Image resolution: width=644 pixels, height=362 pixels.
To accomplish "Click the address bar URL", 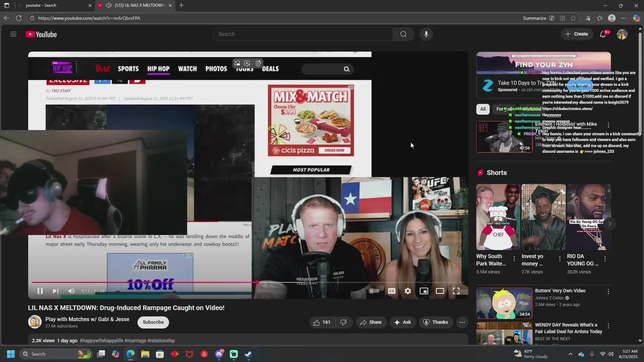I will tap(89, 18).
